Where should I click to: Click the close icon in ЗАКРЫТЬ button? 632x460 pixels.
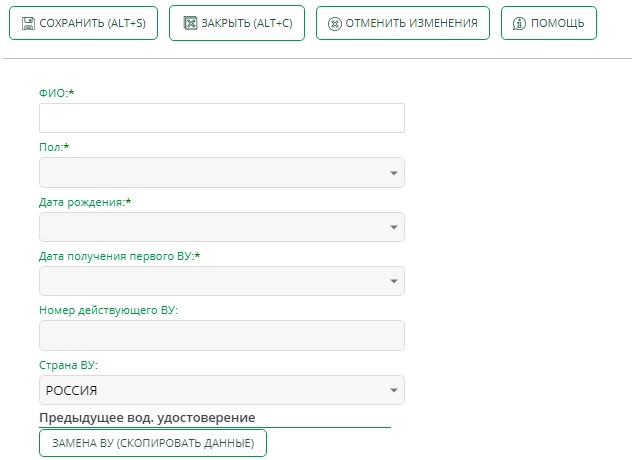[x=190, y=23]
